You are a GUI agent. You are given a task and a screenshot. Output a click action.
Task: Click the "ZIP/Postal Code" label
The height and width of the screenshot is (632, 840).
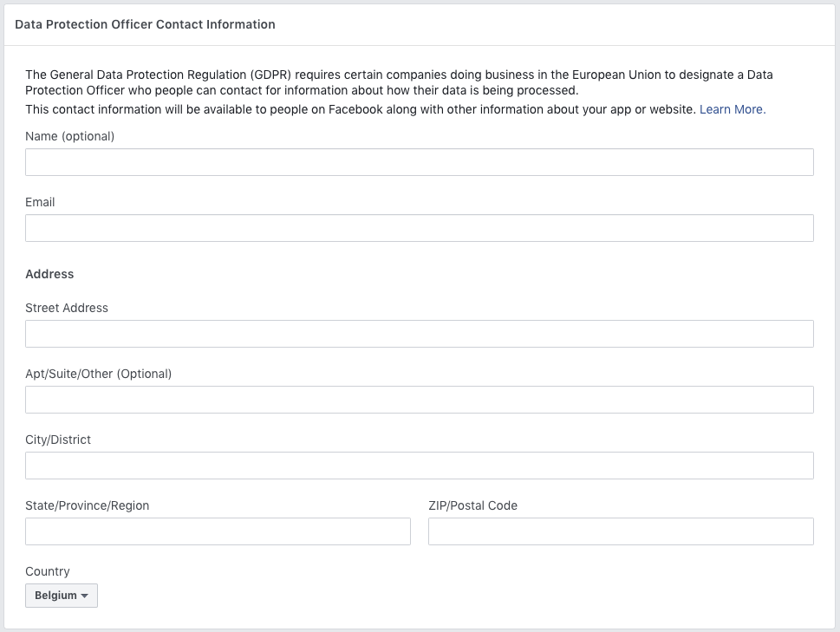coord(473,505)
